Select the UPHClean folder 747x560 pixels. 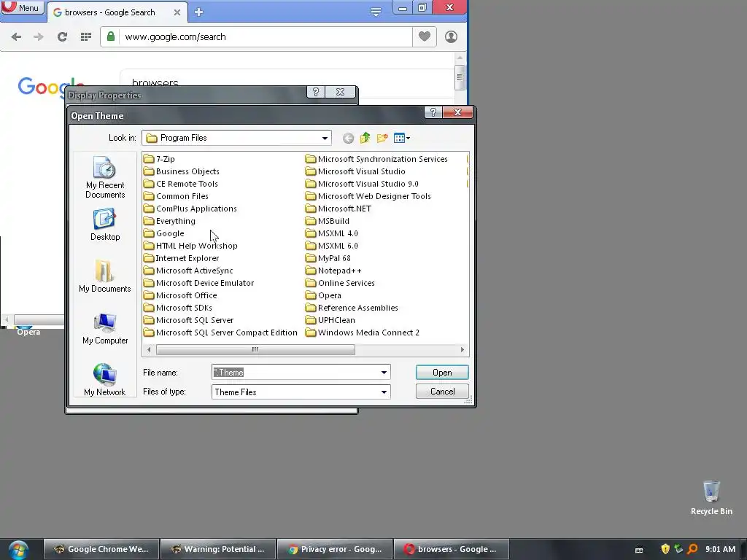(x=330, y=320)
